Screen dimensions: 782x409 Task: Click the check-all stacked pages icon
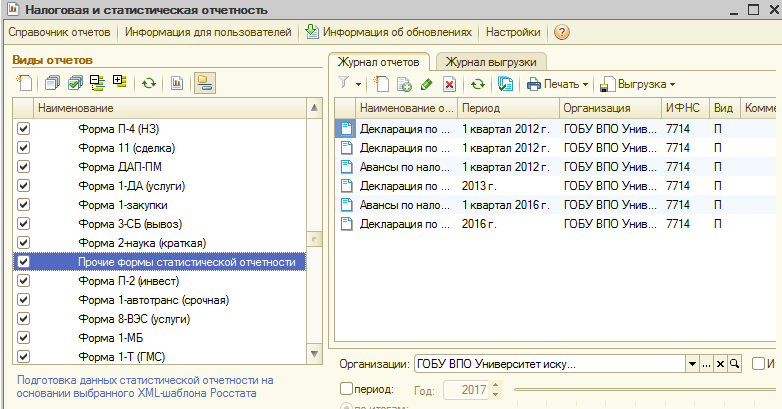tap(75, 83)
